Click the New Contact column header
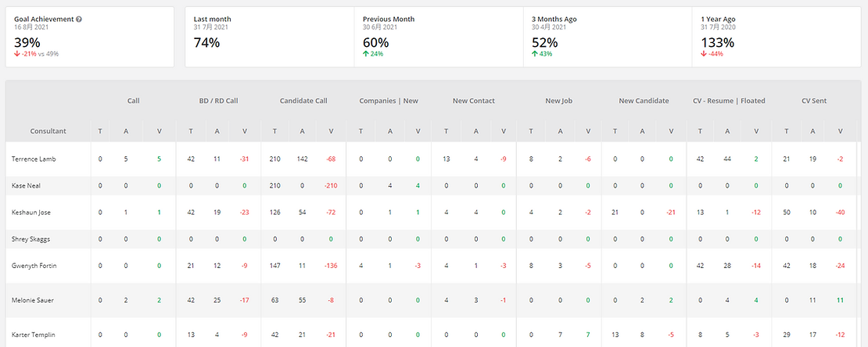Screen dimensions: 868x347 (x=474, y=101)
